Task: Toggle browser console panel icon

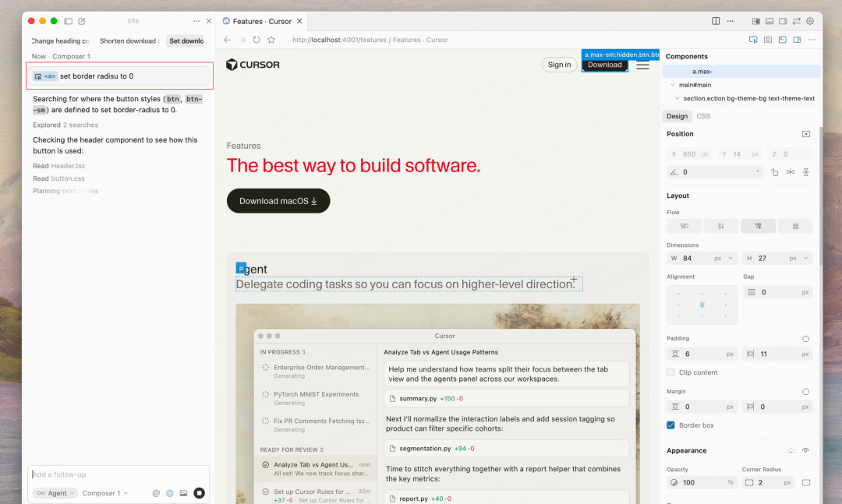Action: click(783, 40)
